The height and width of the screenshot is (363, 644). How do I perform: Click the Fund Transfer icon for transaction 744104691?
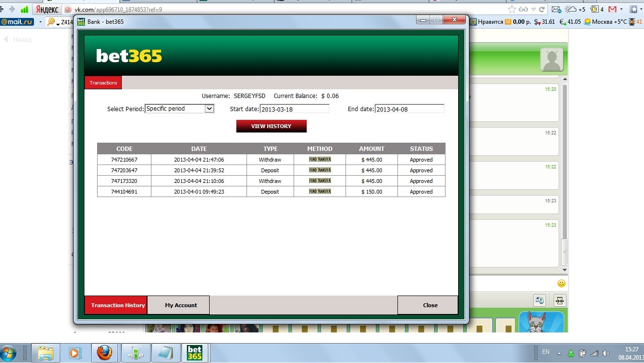pyautogui.click(x=320, y=191)
